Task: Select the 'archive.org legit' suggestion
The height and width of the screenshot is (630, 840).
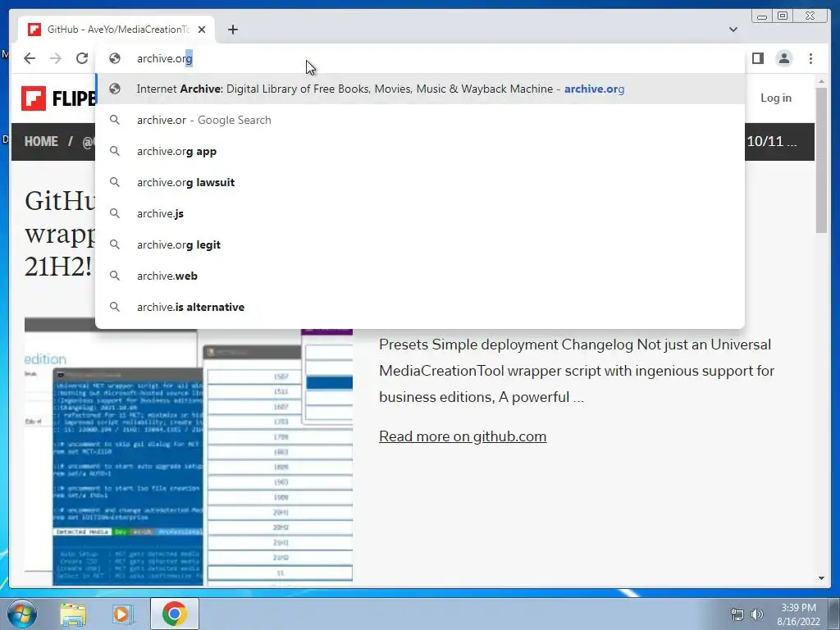Action: (419, 244)
